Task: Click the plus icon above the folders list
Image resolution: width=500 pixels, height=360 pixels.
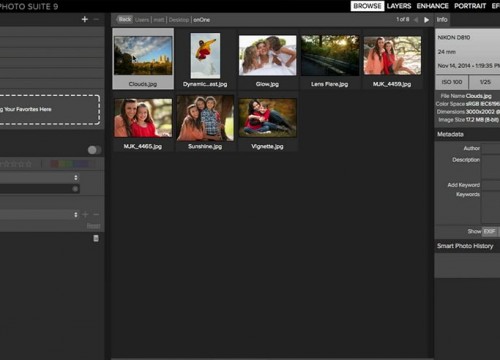Action: pos(85,19)
